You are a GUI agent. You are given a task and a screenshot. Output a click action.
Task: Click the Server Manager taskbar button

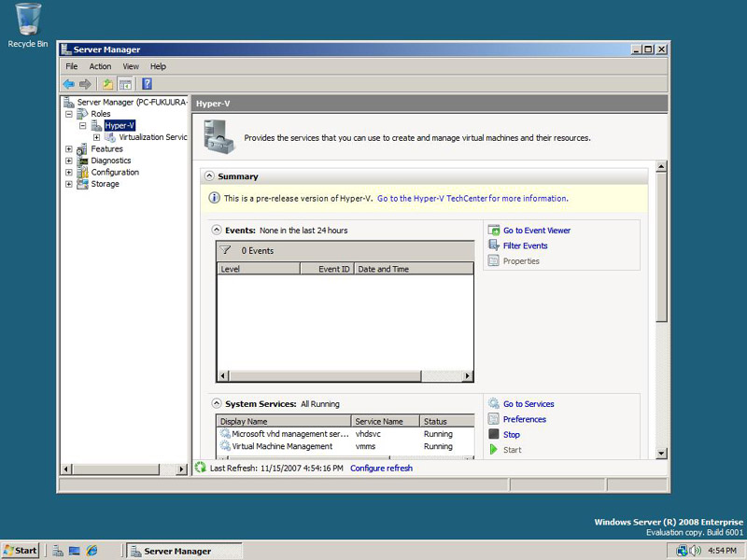184,551
